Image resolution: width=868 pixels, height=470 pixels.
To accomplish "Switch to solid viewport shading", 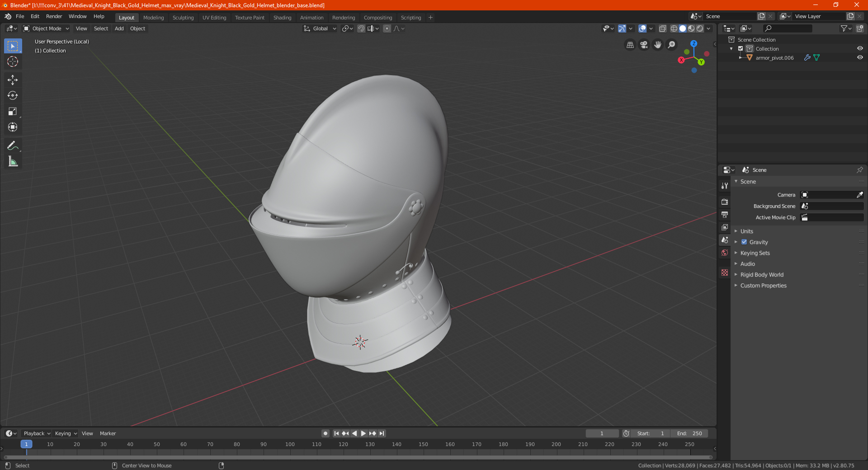I will [x=683, y=28].
